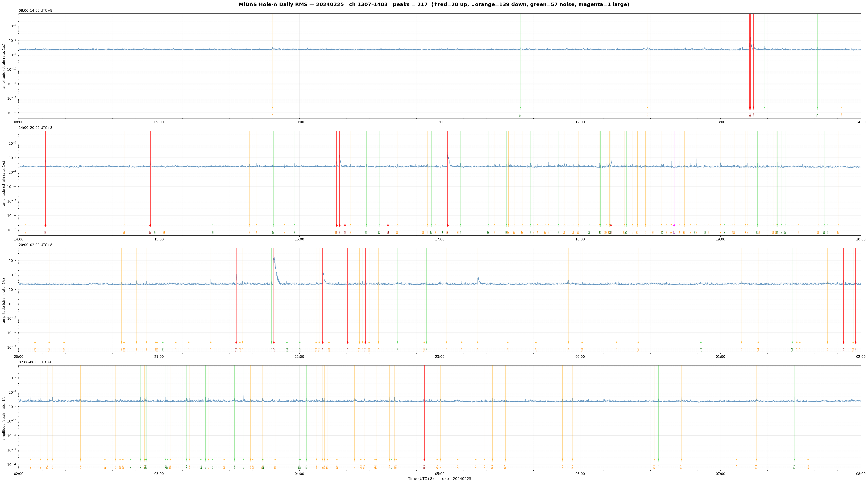Select red up-peak marker 149
Viewport: 868px width, 483px height.
point(843,342)
